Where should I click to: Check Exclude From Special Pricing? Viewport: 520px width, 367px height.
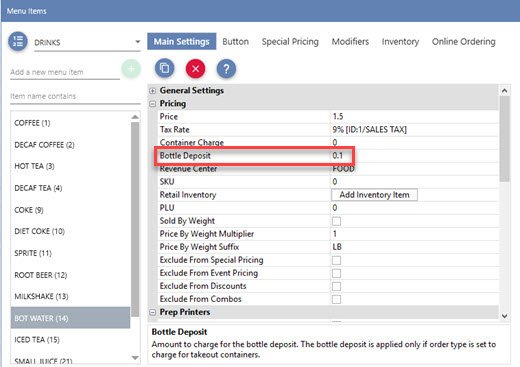(x=336, y=260)
